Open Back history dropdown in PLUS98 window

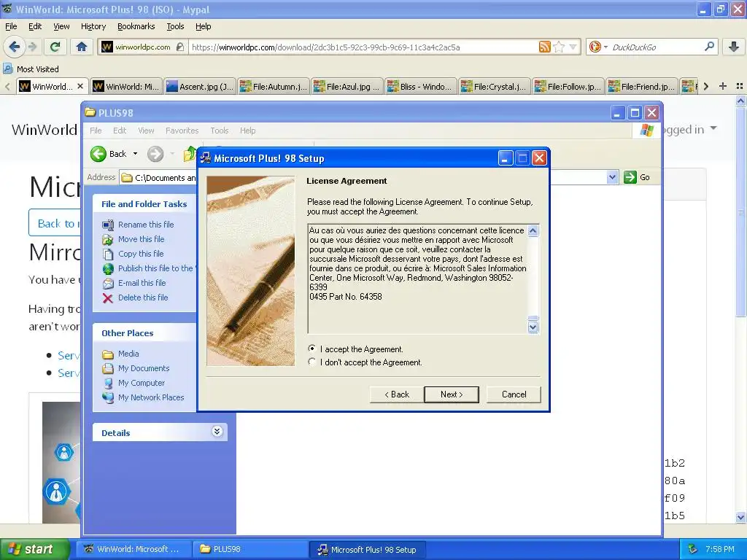point(135,154)
